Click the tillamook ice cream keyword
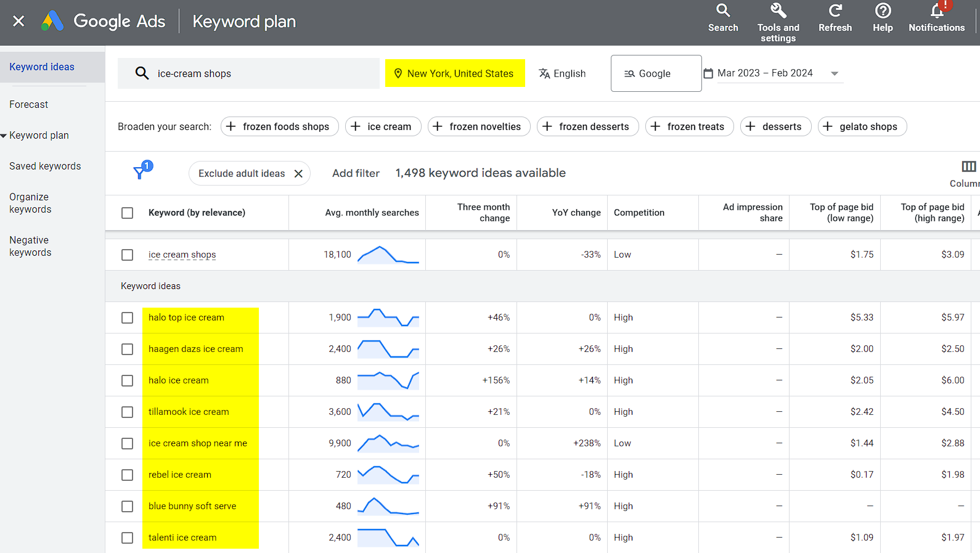 pyautogui.click(x=189, y=412)
